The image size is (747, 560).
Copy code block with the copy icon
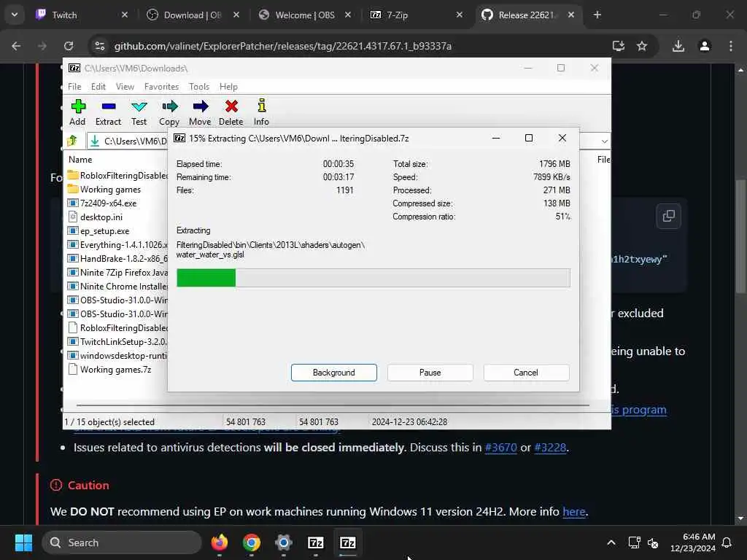click(x=668, y=216)
